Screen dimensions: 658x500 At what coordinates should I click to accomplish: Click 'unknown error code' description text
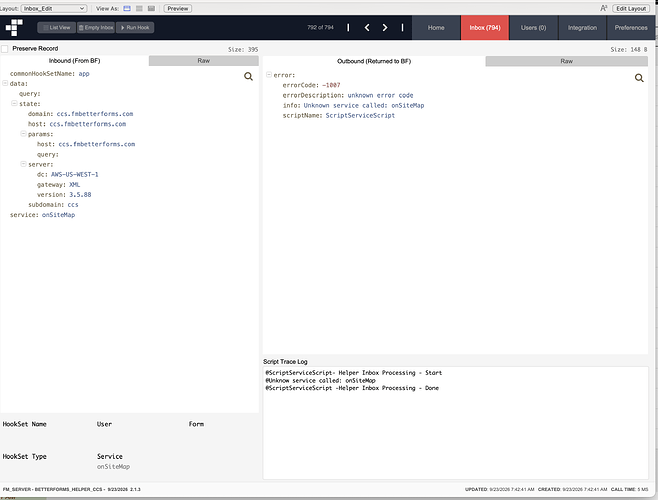coord(380,95)
